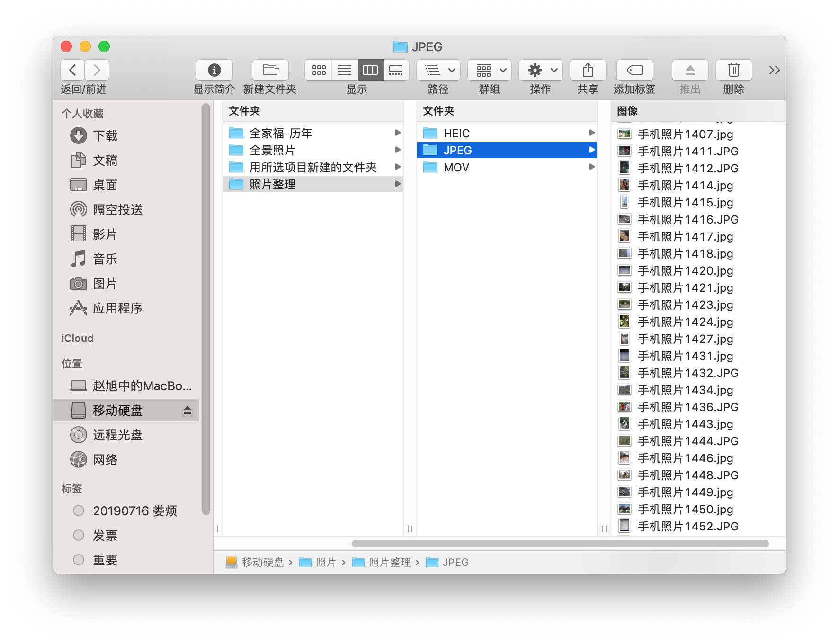Click the Get Info (显示简介) toolbar icon

coord(214,70)
